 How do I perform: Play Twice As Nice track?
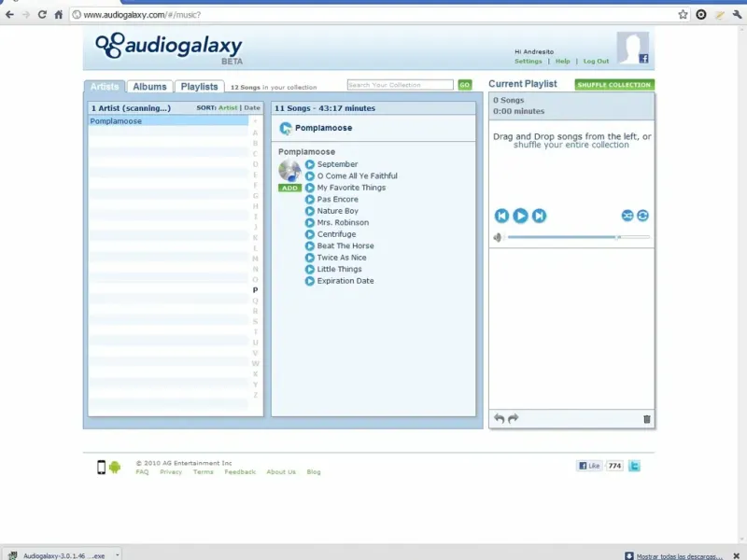pyautogui.click(x=310, y=258)
